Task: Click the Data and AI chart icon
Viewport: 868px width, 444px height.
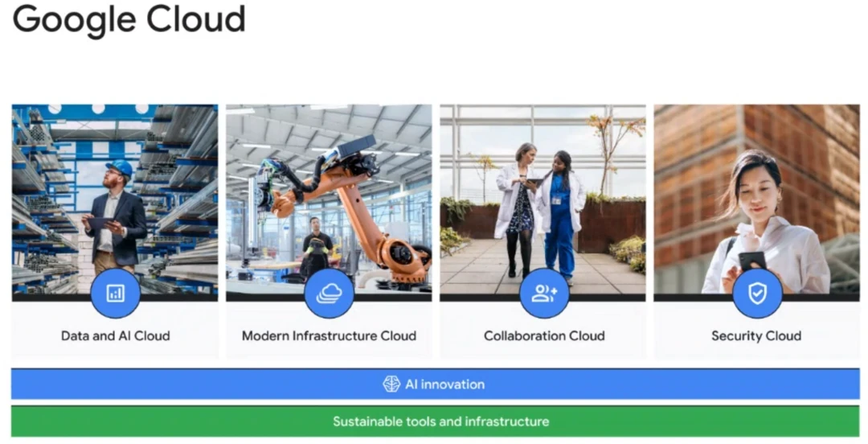Action: (x=115, y=294)
